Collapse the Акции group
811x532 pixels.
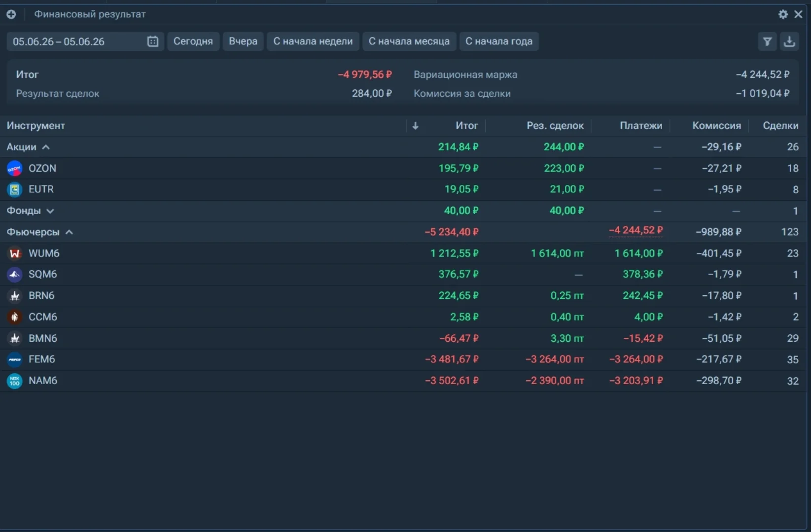pos(46,147)
